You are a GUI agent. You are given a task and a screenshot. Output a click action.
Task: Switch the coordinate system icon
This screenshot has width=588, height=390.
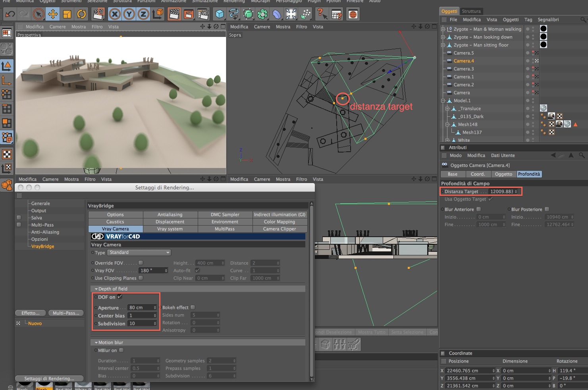tap(158, 14)
